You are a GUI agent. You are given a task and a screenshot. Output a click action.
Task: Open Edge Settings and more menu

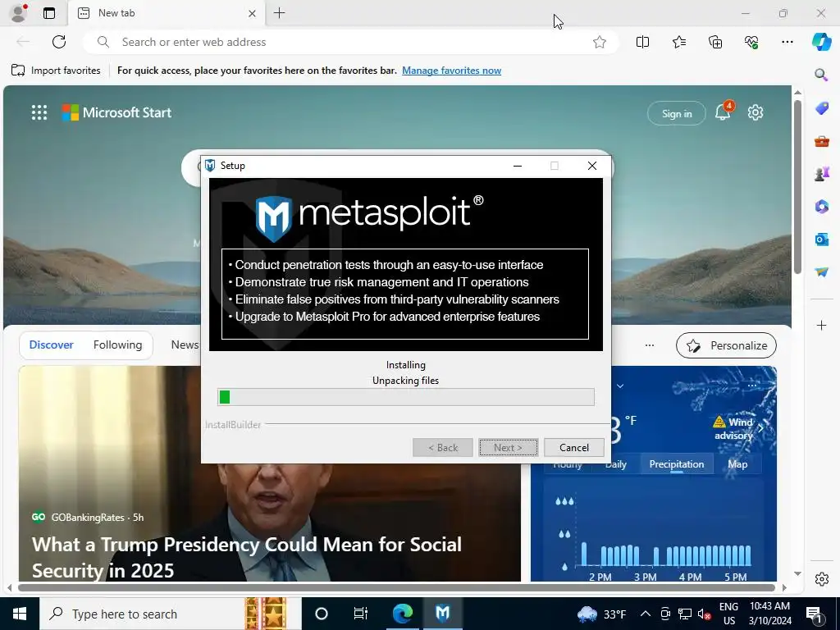point(787,42)
